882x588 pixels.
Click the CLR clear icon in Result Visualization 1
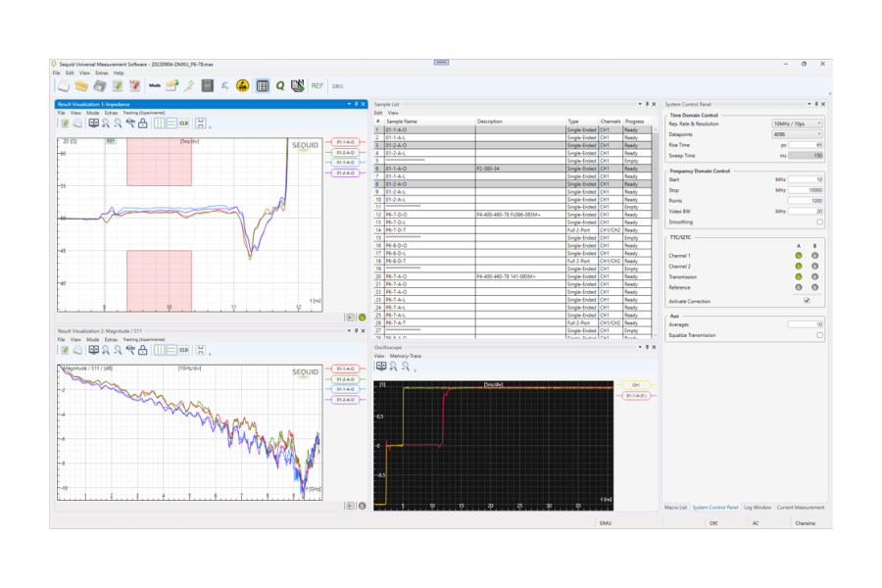click(x=183, y=124)
